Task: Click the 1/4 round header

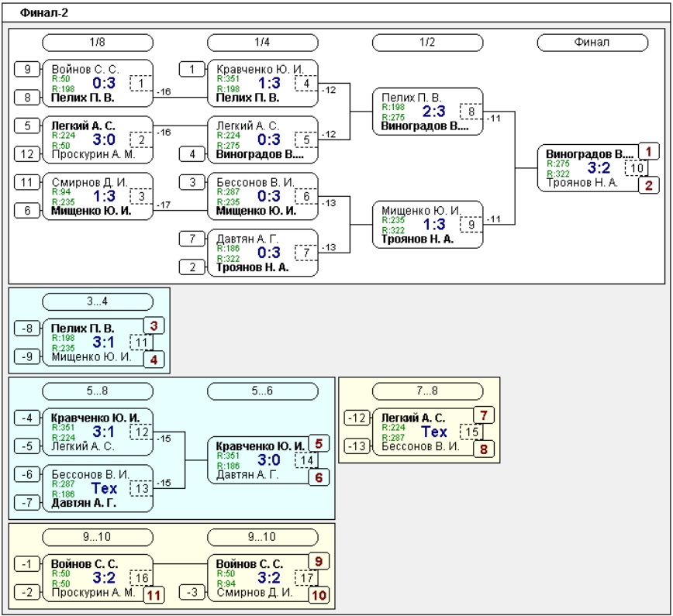Action: [262, 43]
